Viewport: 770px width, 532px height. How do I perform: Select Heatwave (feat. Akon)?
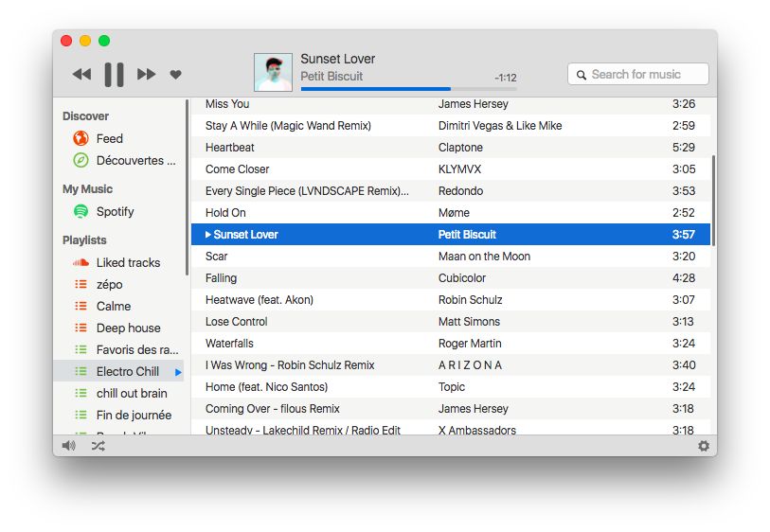tap(451, 299)
